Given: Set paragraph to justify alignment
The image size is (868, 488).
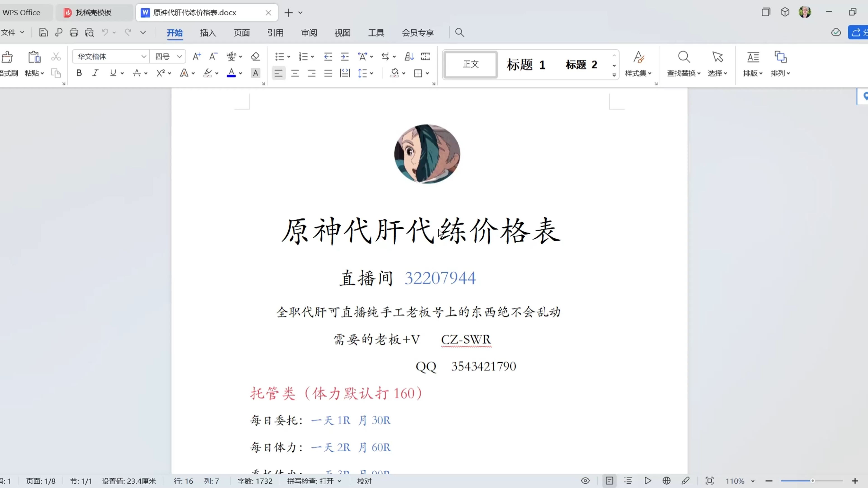Looking at the screenshot, I should point(328,73).
